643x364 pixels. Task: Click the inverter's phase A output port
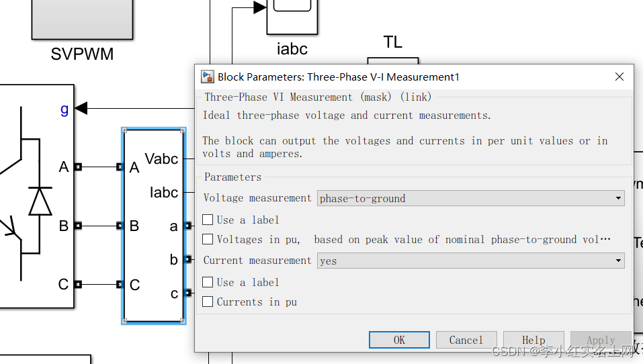pos(78,167)
